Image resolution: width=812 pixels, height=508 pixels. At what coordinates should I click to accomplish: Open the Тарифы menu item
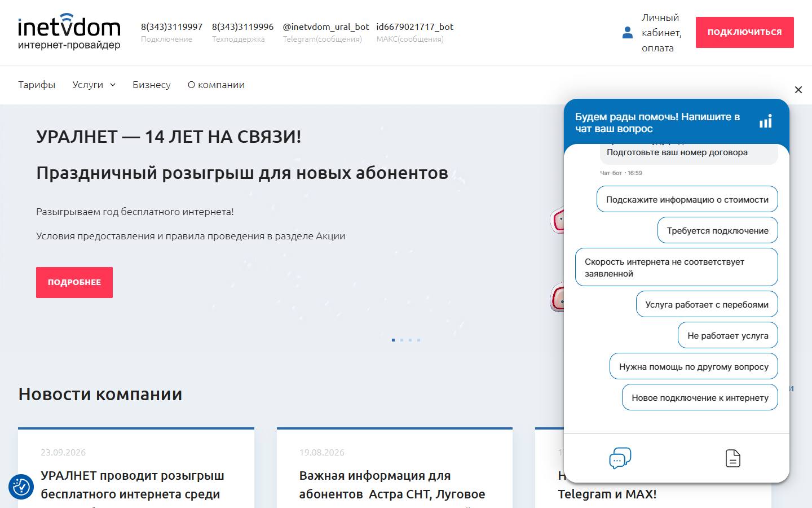37,85
